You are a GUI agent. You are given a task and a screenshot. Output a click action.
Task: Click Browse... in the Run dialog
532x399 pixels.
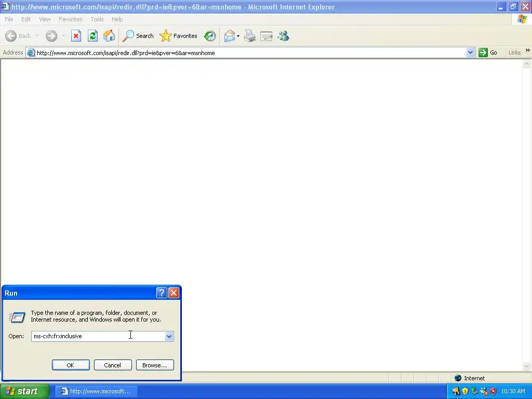click(155, 365)
